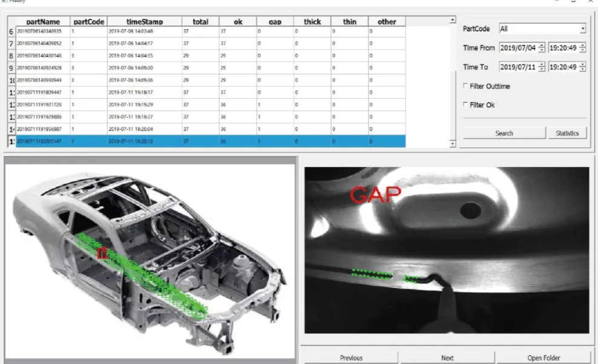The height and width of the screenshot is (364, 598).
Task: Click the GAP defect camera image
Action: point(446,250)
